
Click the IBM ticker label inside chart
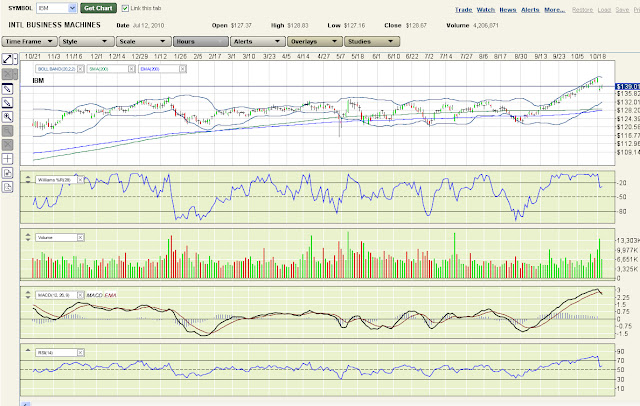[38, 81]
